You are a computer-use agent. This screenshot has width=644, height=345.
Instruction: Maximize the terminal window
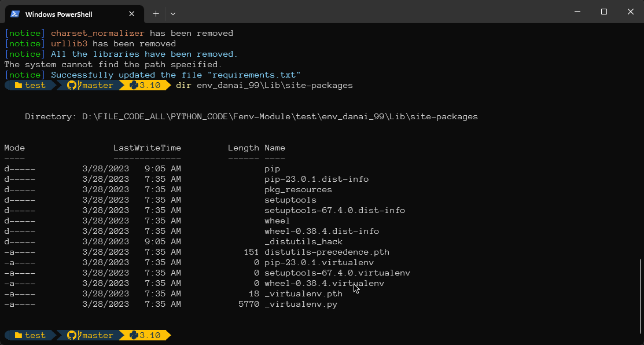pyautogui.click(x=603, y=12)
